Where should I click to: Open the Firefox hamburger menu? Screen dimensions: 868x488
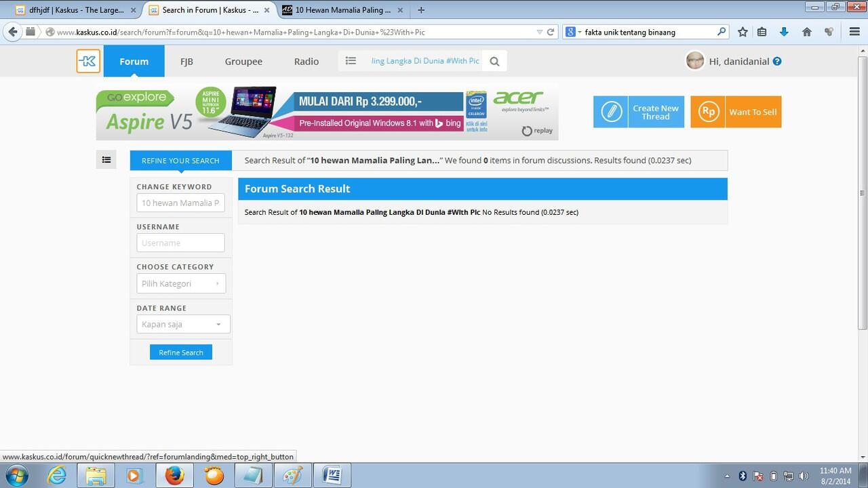tap(854, 32)
